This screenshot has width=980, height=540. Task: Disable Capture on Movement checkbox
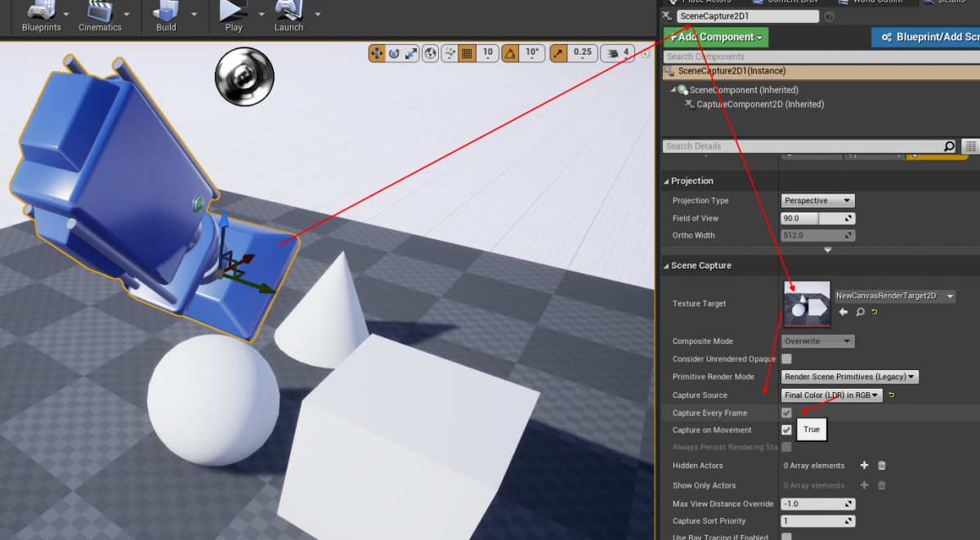(786, 430)
